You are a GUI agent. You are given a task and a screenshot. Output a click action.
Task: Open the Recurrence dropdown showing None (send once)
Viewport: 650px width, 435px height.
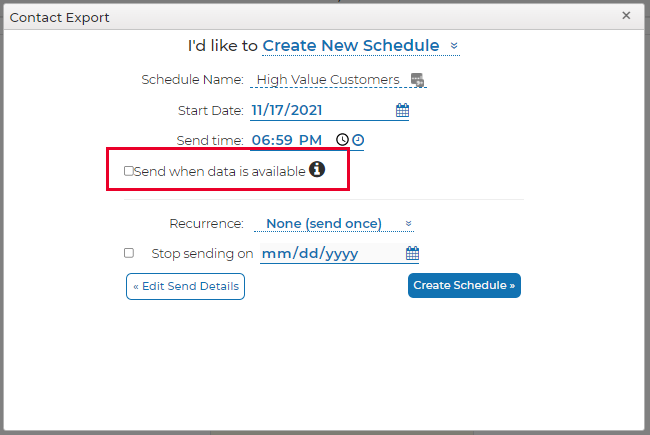click(334, 224)
